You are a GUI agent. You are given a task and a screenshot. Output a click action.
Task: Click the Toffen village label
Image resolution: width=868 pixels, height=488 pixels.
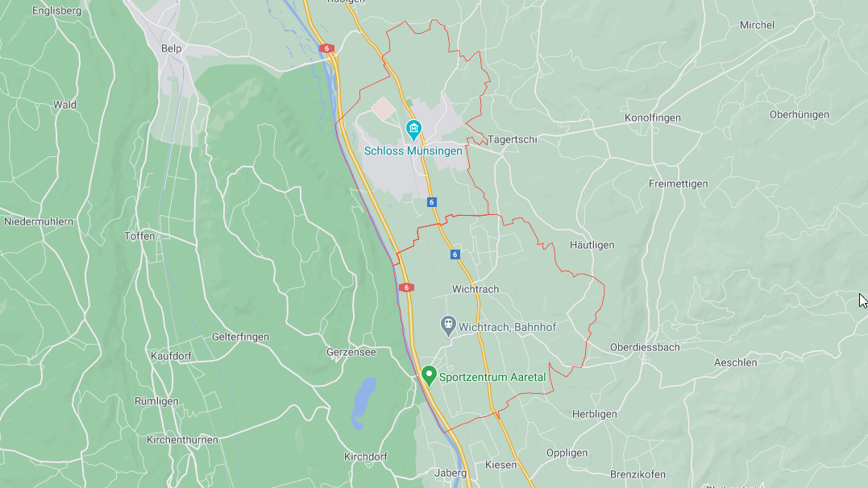point(139,236)
